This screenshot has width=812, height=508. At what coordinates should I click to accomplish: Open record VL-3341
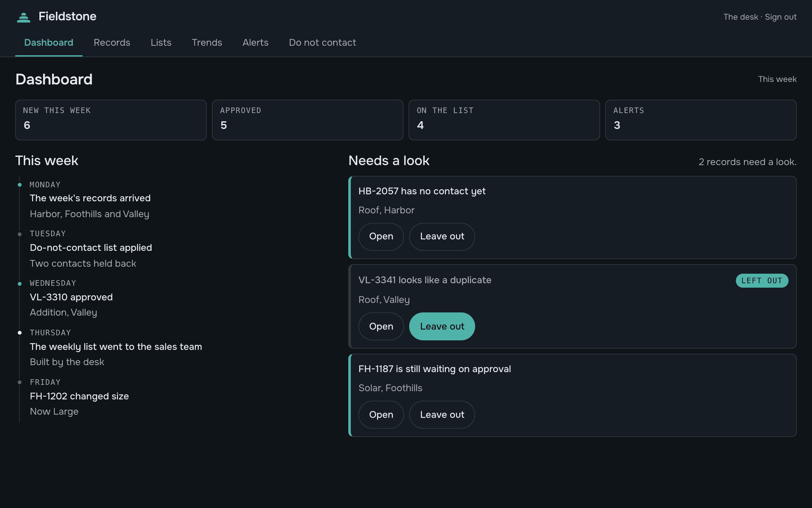point(381,326)
